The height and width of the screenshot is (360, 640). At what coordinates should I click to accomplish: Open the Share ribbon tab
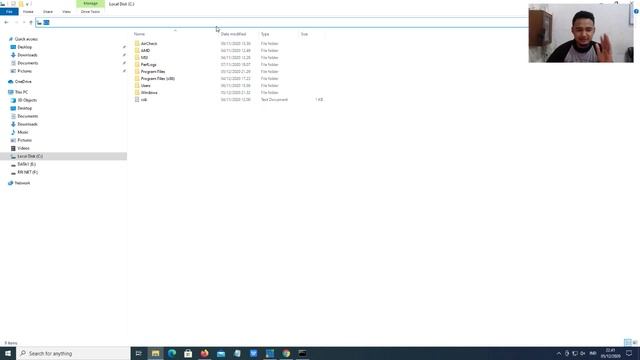point(48,12)
